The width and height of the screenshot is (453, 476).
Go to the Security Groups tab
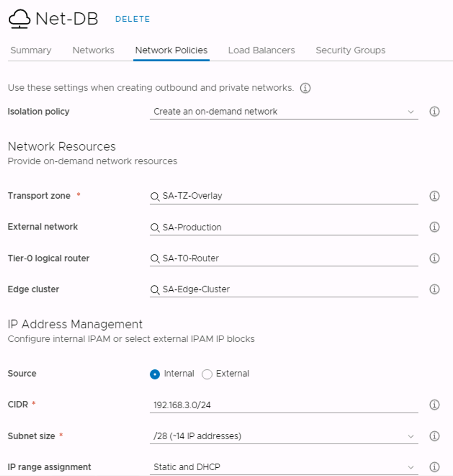tap(350, 50)
